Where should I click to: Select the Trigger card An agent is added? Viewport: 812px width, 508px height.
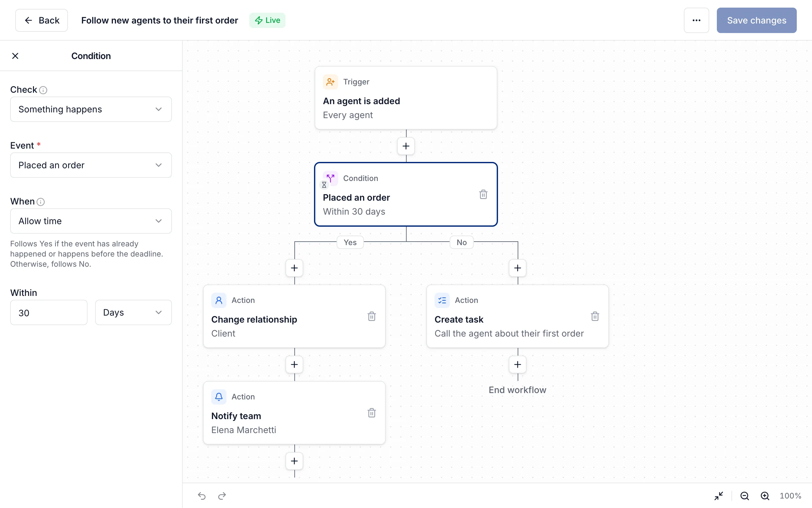[406, 98]
